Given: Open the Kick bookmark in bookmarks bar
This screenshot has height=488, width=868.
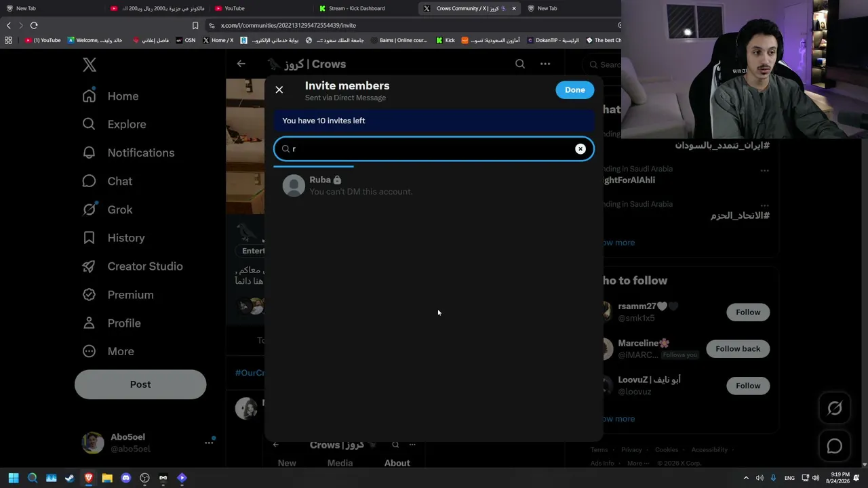Looking at the screenshot, I should click(x=445, y=40).
